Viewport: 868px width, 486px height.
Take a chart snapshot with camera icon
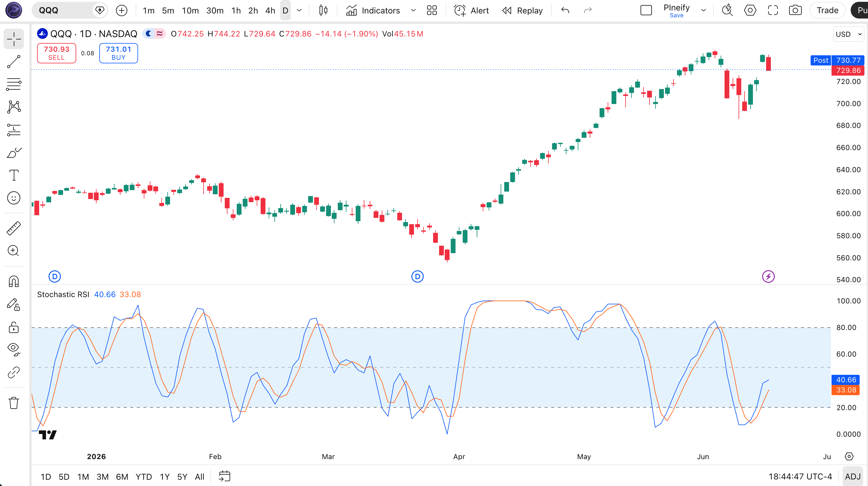pyautogui.click(x=795, y=10)
